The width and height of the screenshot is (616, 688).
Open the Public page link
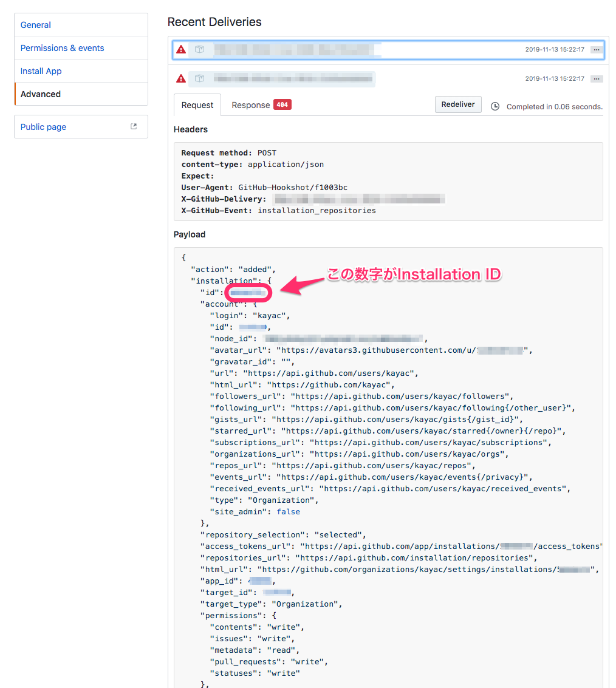pos(43,127)
